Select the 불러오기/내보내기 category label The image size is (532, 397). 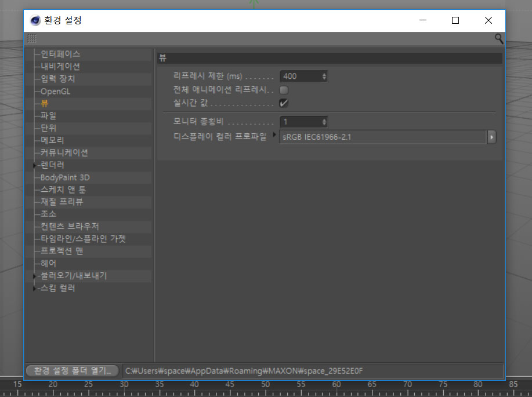[74, 276]
